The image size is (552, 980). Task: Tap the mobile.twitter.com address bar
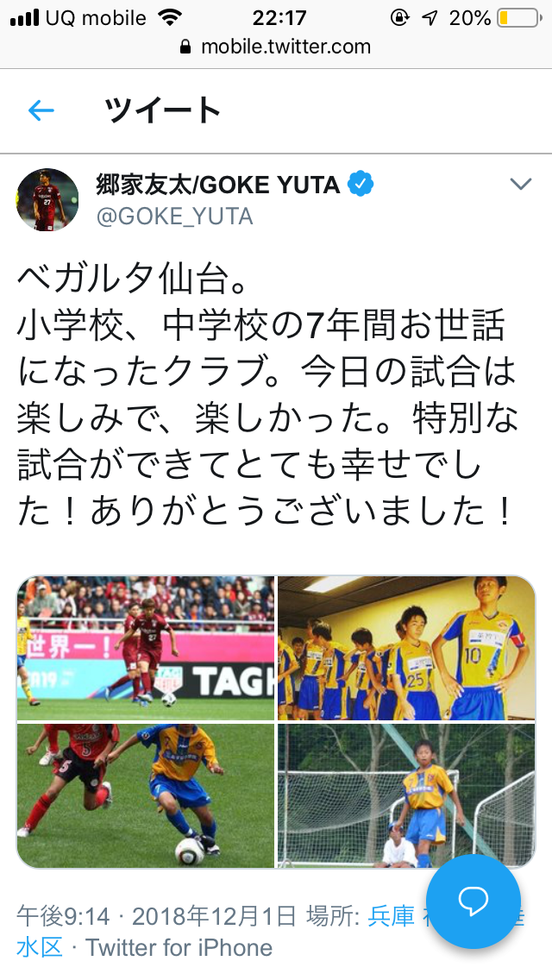[276, 47]
